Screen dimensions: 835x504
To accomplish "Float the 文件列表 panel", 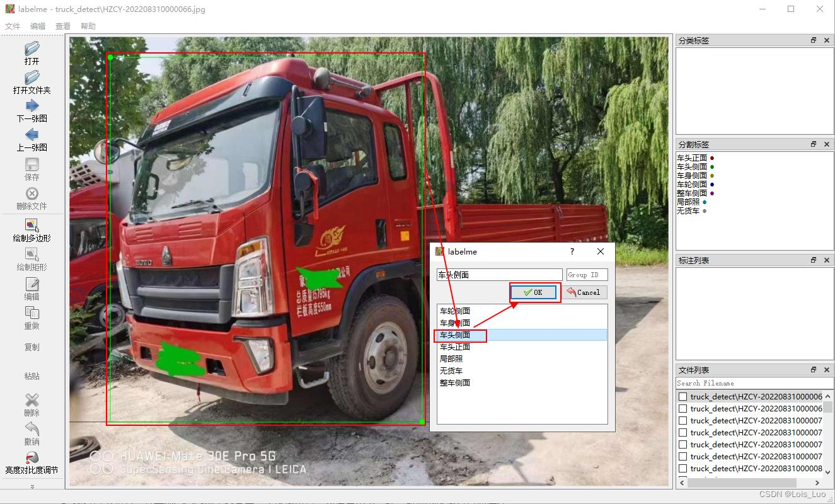I will (814, 370).
